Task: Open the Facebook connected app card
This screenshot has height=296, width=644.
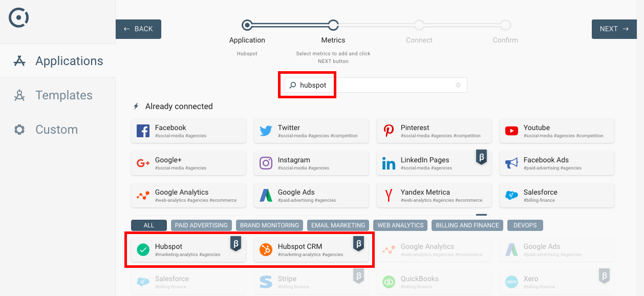Action: pos(188,131)
